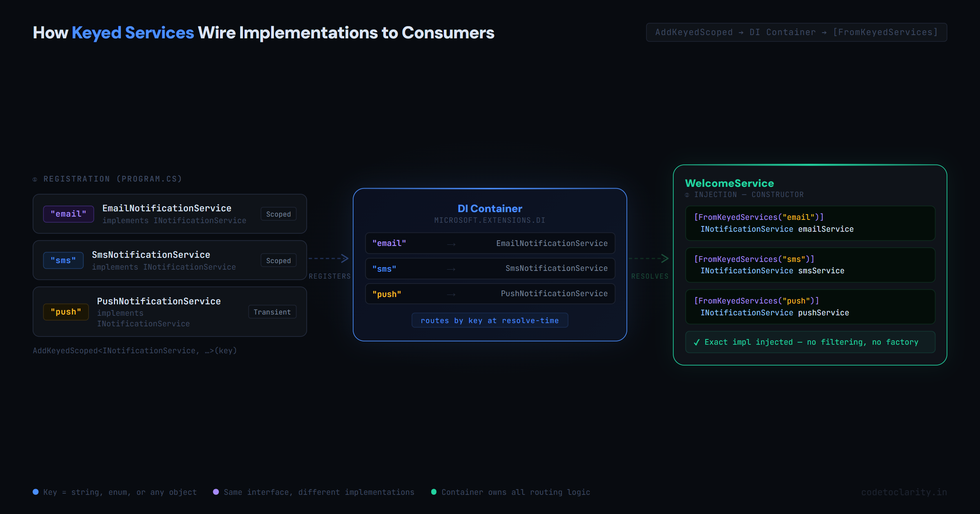Toggle the Transient badge on PushNotificationService

point(272,312)
